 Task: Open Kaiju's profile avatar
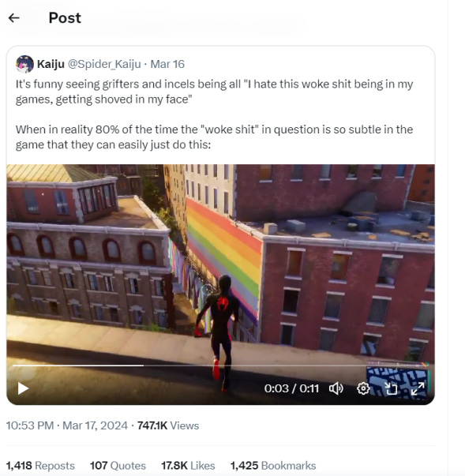pos(24,64)
